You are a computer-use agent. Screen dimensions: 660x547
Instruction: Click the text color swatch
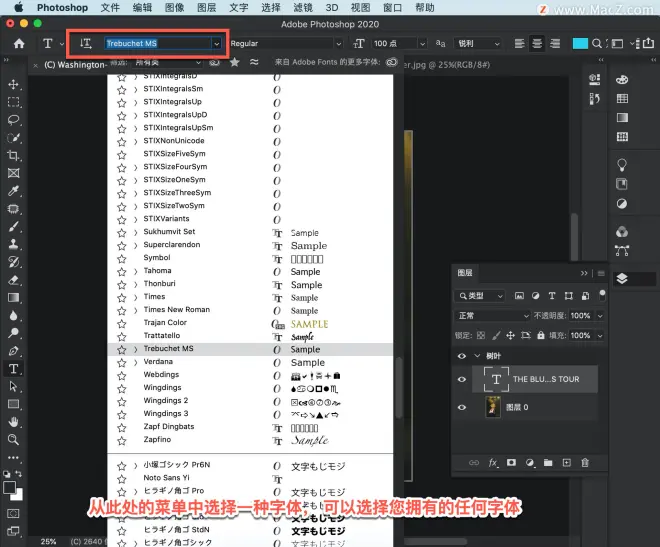580,43
